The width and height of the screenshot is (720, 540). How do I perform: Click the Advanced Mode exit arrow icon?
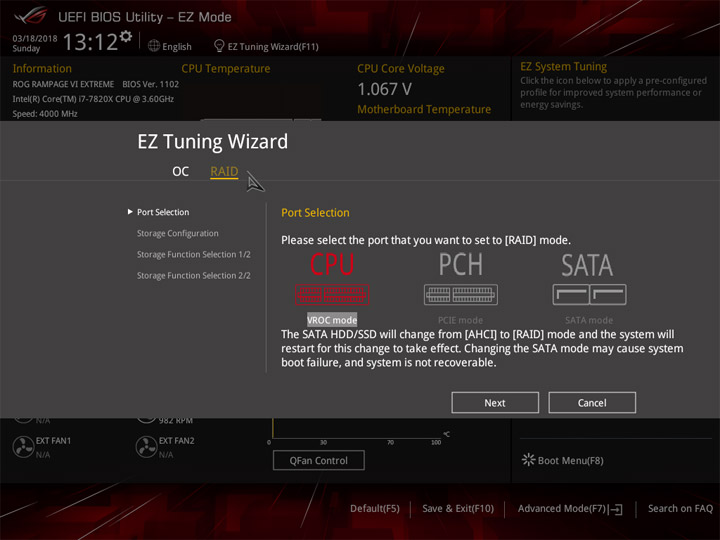(x=616, y=509)
